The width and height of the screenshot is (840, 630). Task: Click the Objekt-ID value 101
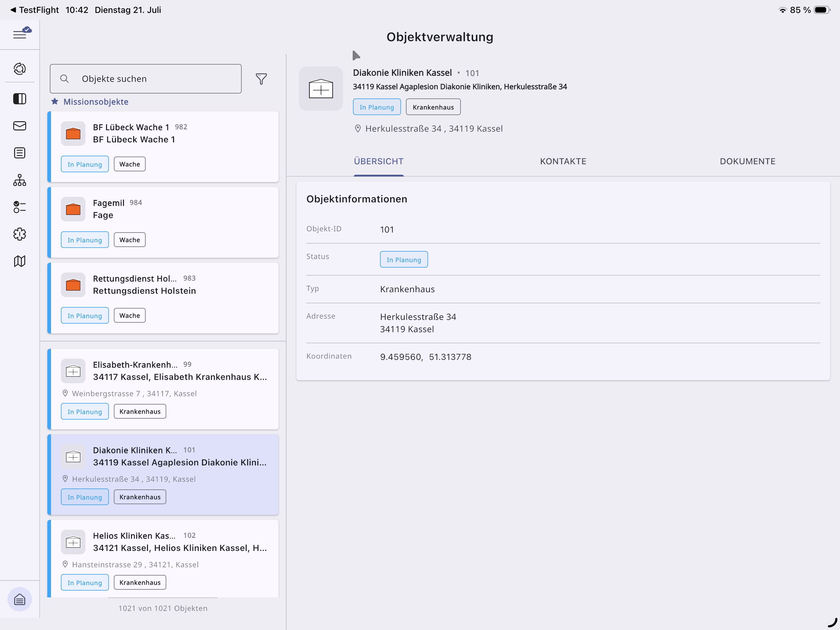coord(387,229)
